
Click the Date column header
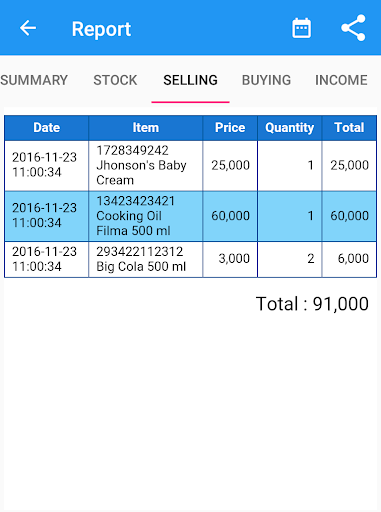[47, 128]
